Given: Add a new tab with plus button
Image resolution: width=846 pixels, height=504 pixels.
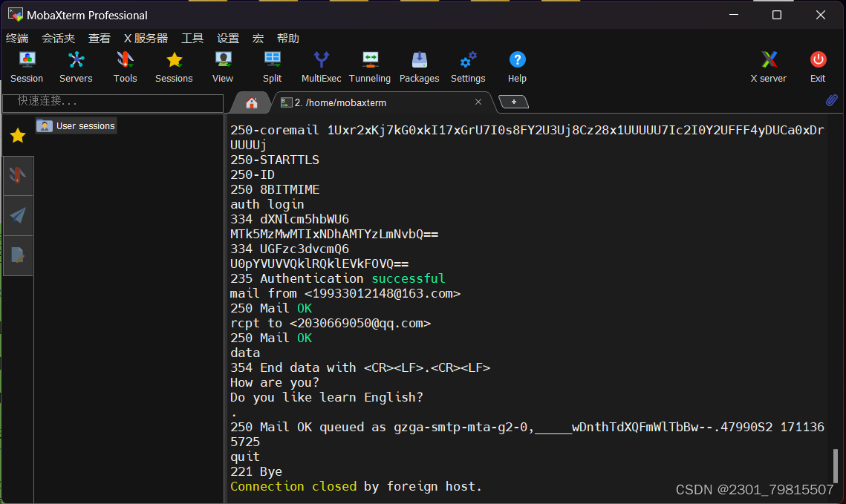Looking at the screenshot, I should [x=514, y=102].
